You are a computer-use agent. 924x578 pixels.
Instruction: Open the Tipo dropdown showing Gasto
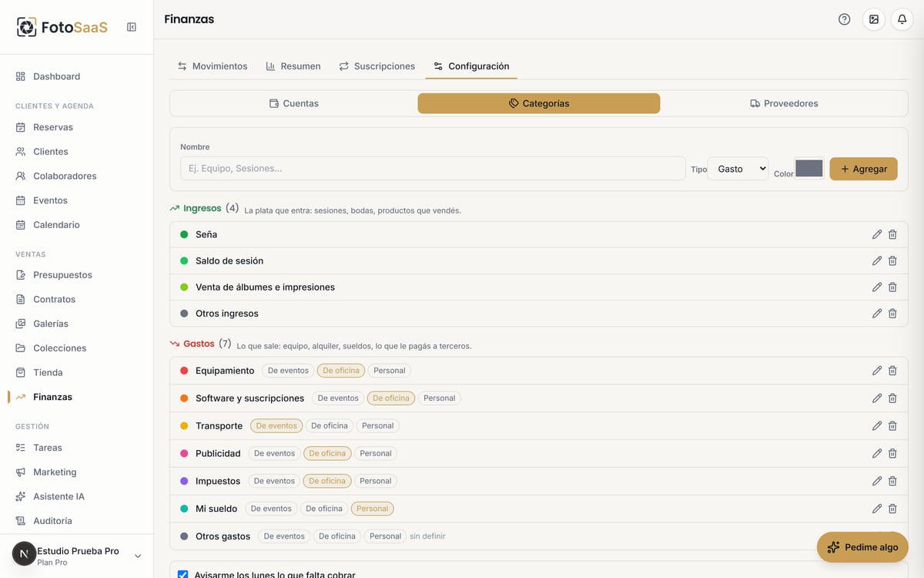pos(739,169)
